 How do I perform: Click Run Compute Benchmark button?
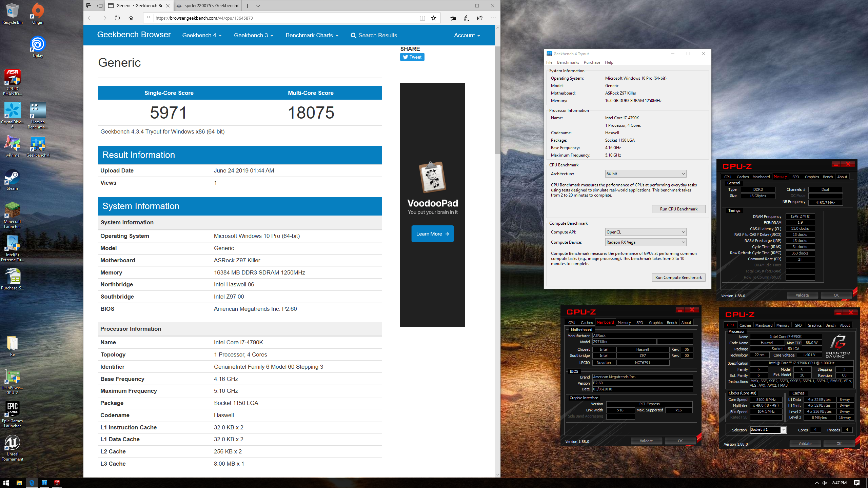click(x=678, y=278)
